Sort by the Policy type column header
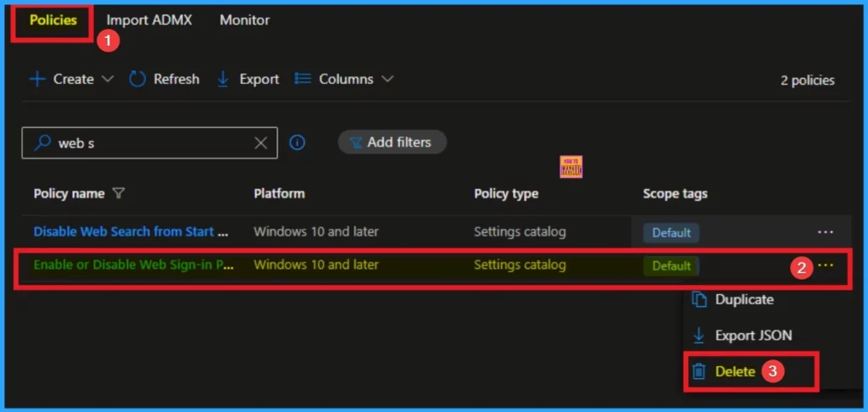This screenshot has height=412, width=868. pyautogui.click(x=506, y=194)
